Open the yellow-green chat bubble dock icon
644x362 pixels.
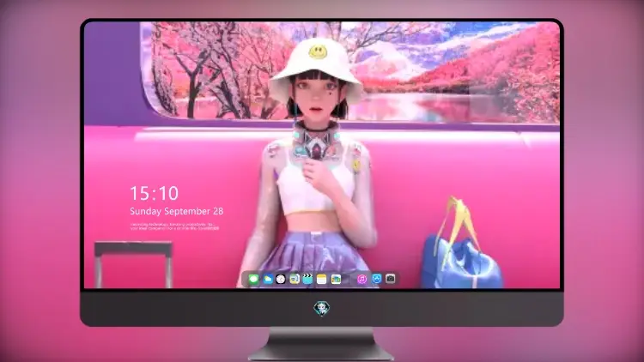(x=294, y=279)
